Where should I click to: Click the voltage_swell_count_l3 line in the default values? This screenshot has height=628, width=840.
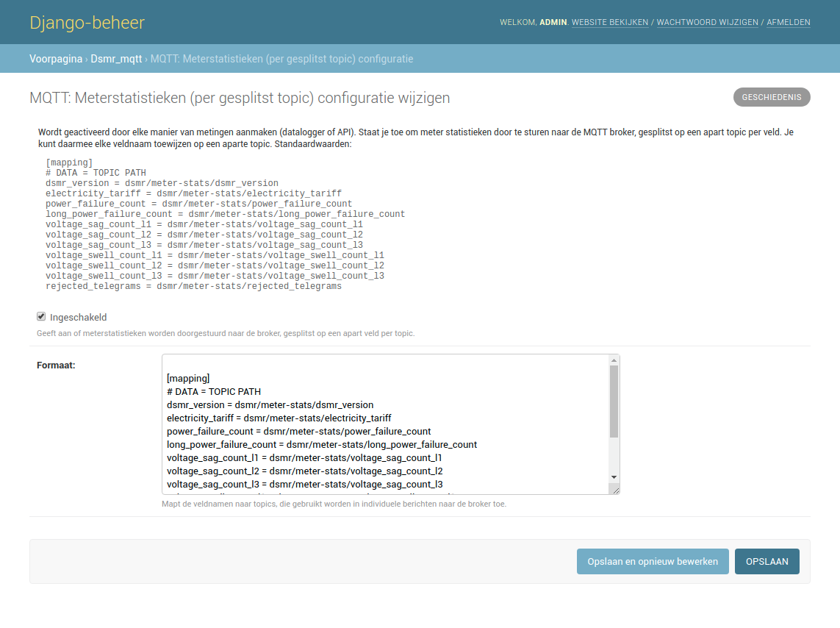pos(215,276)
